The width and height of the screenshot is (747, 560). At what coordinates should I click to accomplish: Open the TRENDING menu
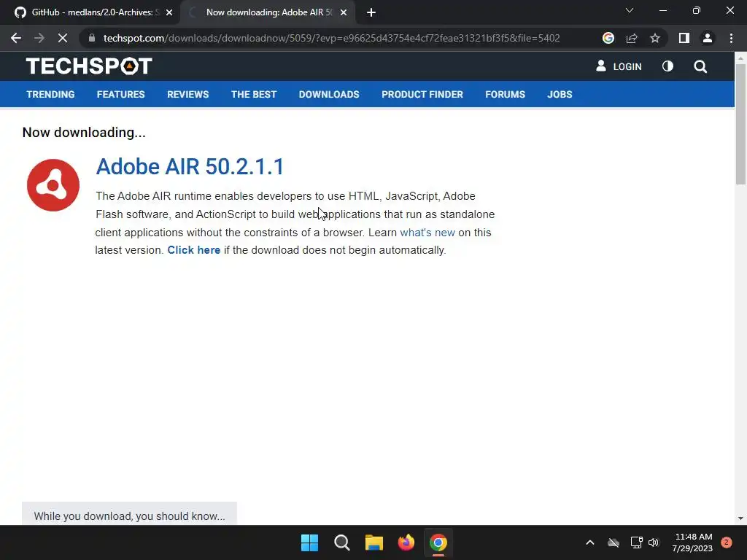[x=50, y=94]
